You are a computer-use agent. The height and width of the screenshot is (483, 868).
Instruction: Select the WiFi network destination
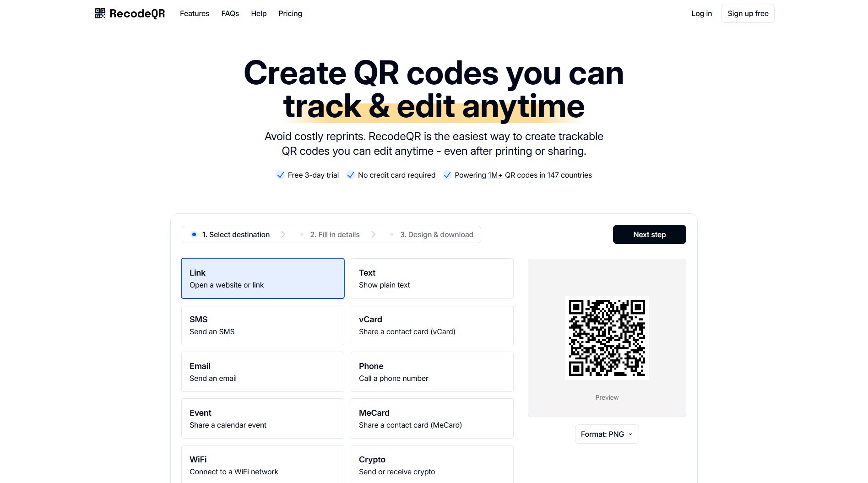click(x=263, y=464)
